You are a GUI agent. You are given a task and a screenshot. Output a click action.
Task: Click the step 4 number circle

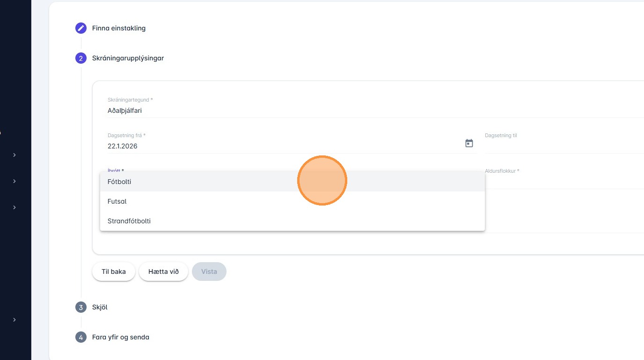click(81, 337)
